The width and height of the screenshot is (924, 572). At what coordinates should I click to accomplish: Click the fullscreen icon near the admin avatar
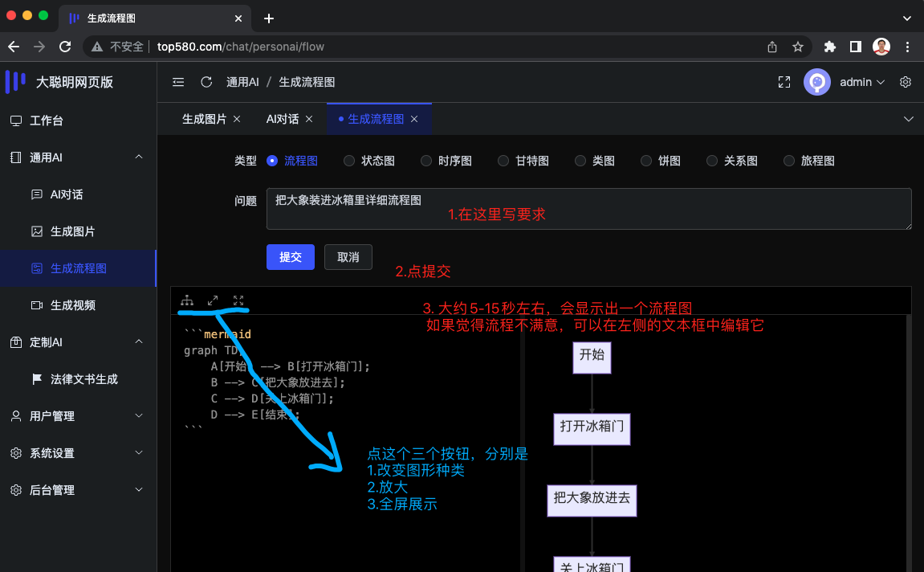pyautogui.click(x=784, y=81)
